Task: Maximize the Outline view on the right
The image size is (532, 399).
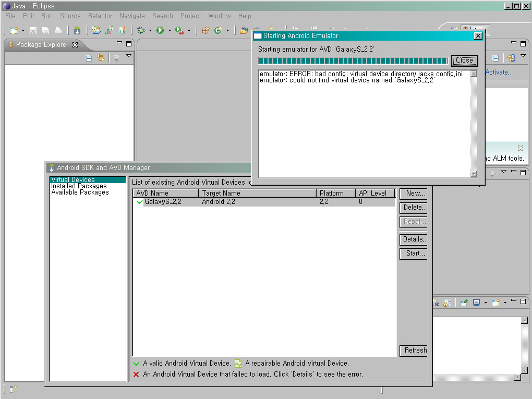Action: click(523, 172)
